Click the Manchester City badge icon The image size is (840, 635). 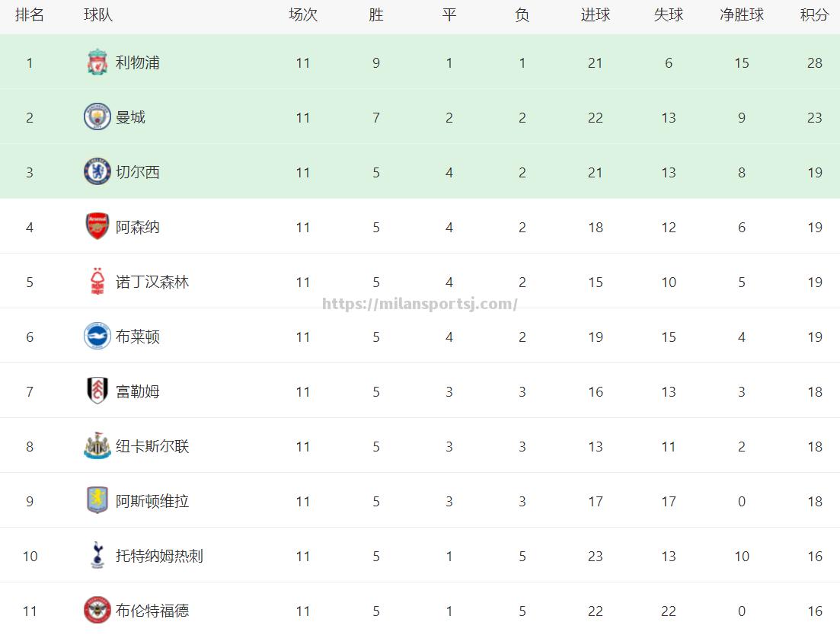(97, 117)
